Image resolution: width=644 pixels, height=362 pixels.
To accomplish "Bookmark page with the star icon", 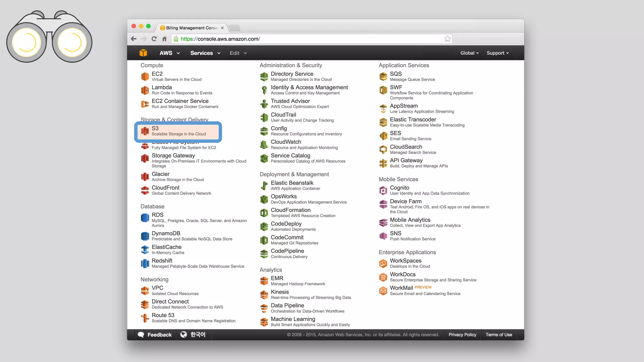I will click(447, 39).
